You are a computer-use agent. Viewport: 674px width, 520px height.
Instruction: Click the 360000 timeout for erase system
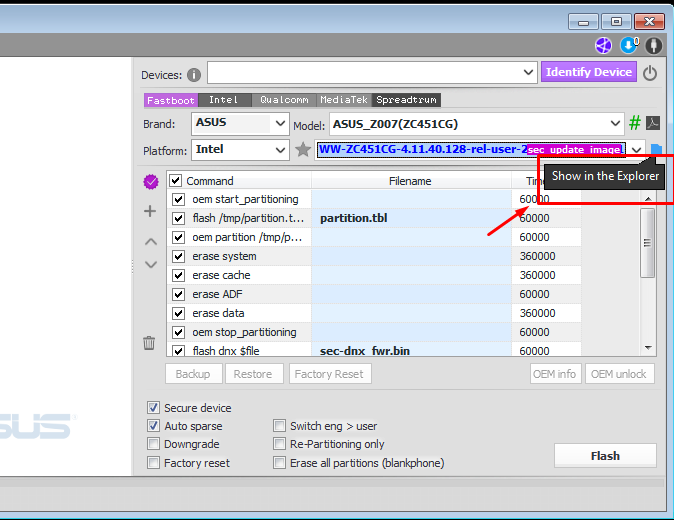coord(537,257)
